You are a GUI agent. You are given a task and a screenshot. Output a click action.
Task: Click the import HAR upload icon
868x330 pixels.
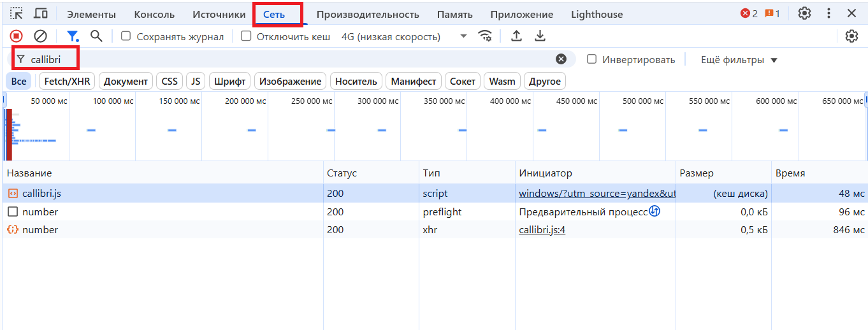coord(517,36)
